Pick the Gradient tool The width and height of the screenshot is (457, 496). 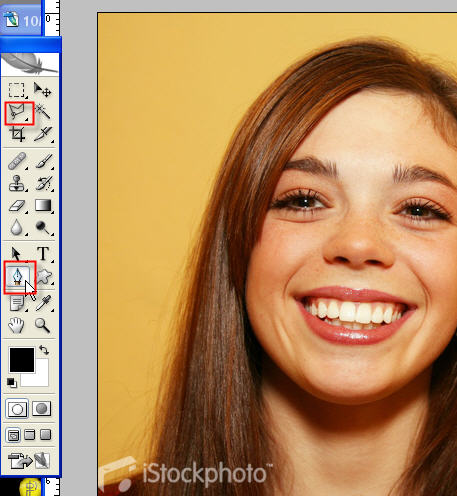pos(43,205)
